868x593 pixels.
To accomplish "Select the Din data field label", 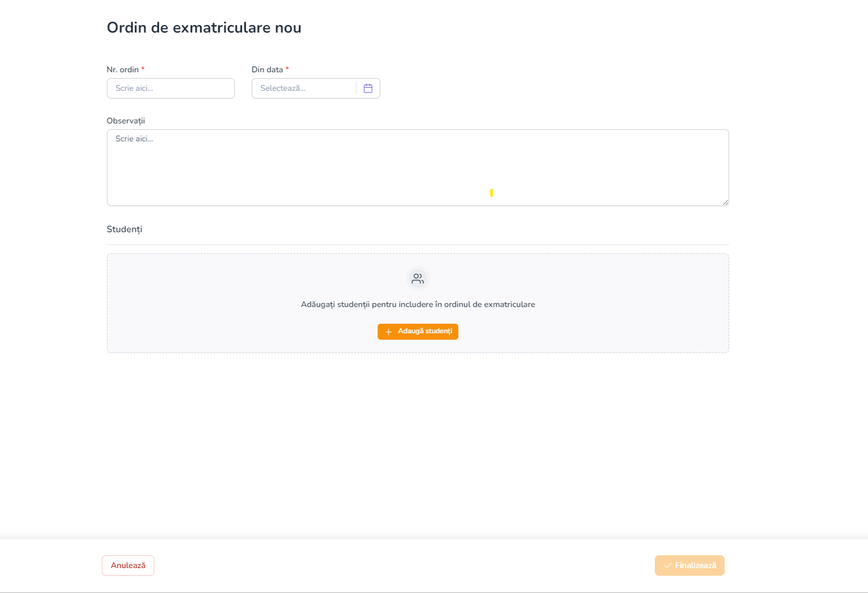I will (x=267, y=70).
